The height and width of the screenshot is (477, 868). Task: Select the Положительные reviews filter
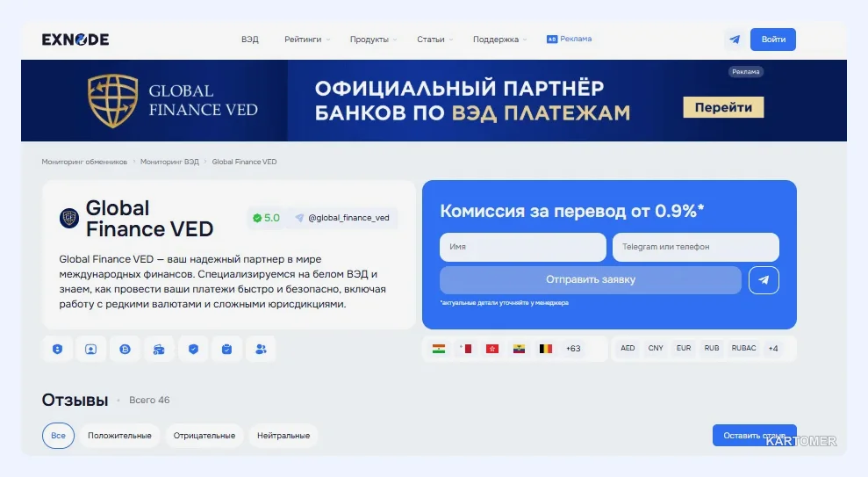pos(119,436)
